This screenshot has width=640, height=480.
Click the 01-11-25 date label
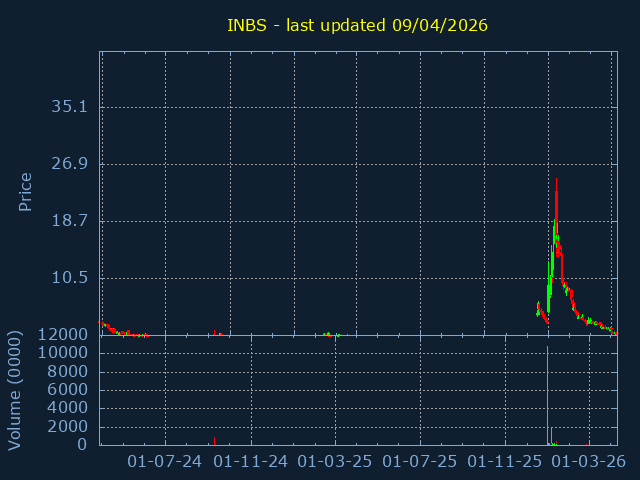point(506,461)
